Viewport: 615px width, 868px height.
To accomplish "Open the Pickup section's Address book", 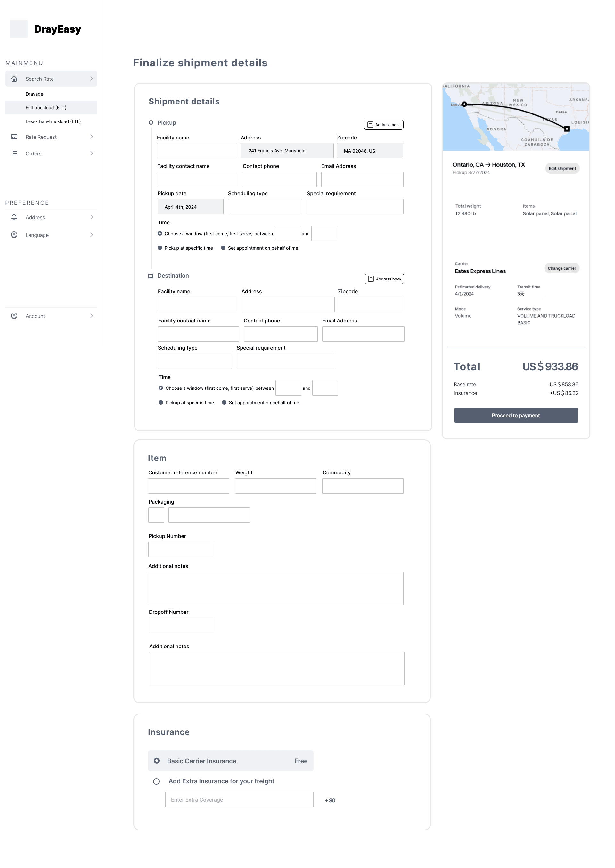I will tap(383, 125).
